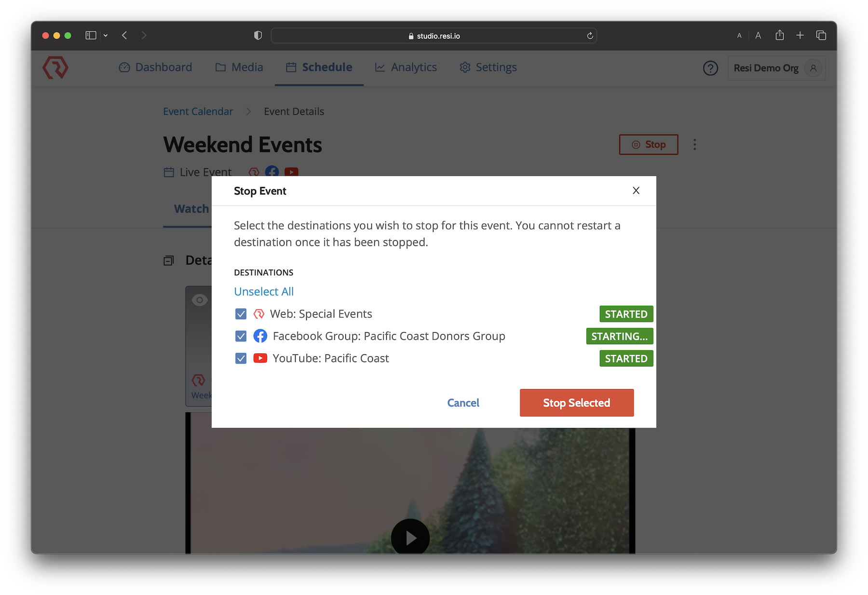The height and width of the screenshot is (595, 868).
Task: Click the Stop Selected button
Action: [x=577, y=403]
